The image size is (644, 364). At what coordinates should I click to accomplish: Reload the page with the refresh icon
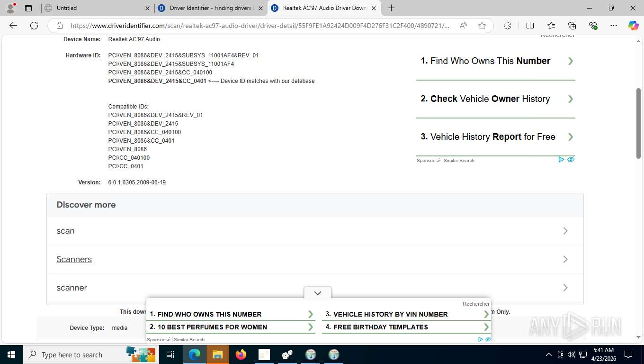(34, 26)
